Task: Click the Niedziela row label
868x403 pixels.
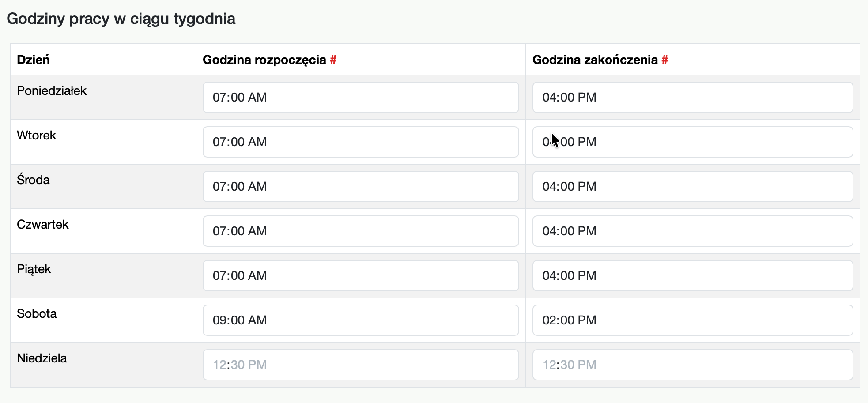Action: point(42,358)
